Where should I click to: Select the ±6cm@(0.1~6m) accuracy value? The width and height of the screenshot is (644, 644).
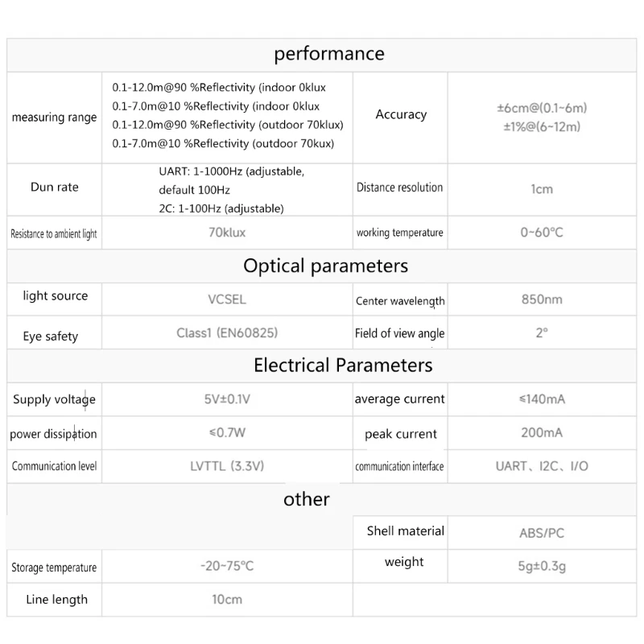click(542, 108)
